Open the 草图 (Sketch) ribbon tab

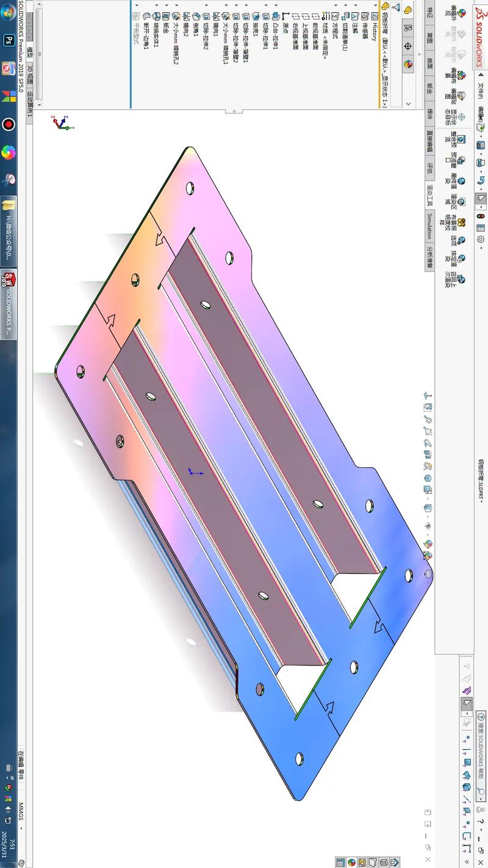pyautogui.click(x=429, y=37)
